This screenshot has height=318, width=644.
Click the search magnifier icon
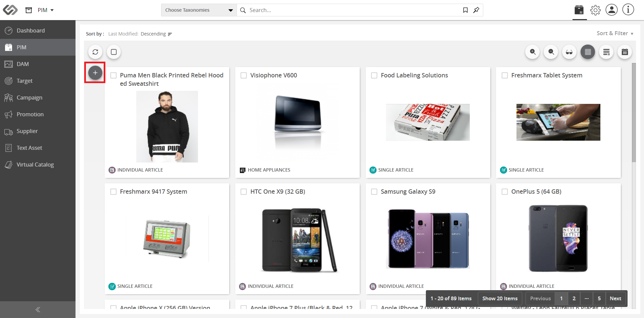[243, 10]
